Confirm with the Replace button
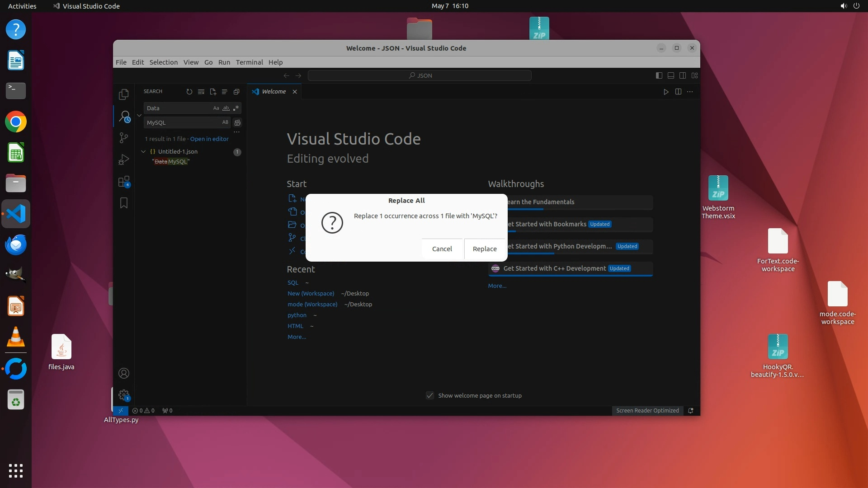This screenshot has width=868, height=488. tap(484, 249)
